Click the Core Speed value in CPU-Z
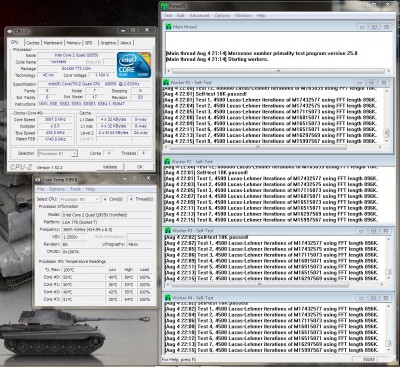Viewport: 400px width, 367px height. click(54, 120)
